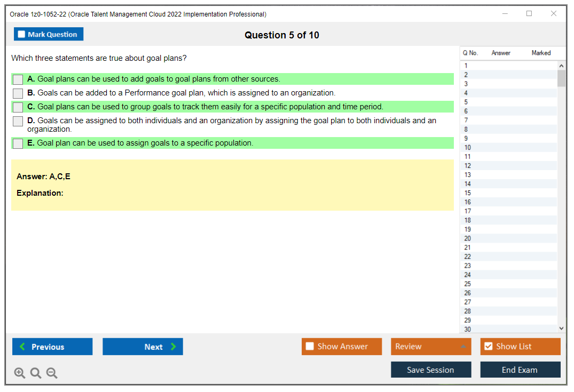Click the Previous button
The image size is (574, 392).
(x=52, y=347)
